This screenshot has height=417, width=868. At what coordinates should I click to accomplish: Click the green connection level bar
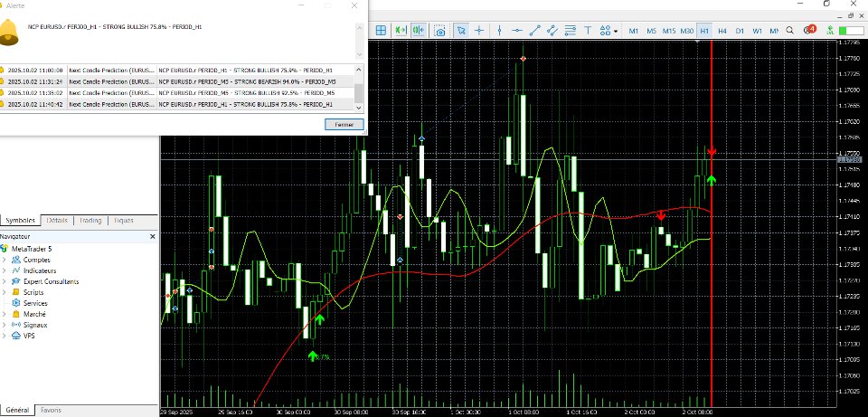pos(850,31)
